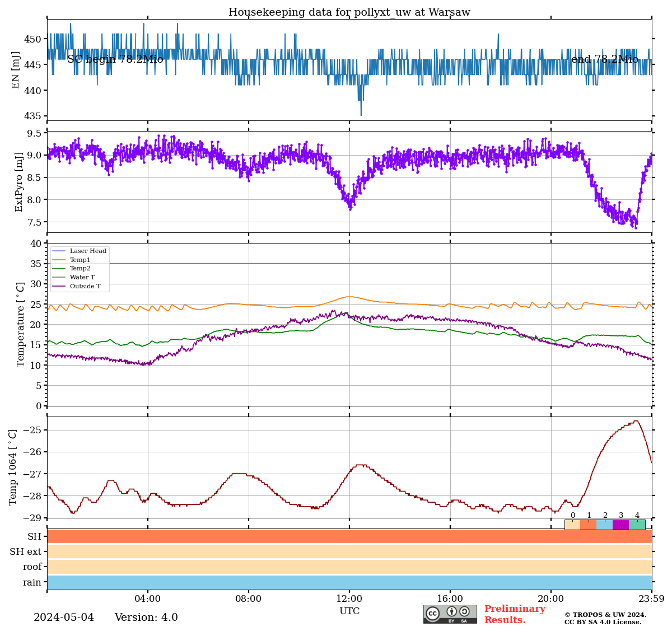Click the chart title Housekeeping data for pollyxt_uw
The image size is (672, 627).
pyautogui.click(x=349, y=12)
